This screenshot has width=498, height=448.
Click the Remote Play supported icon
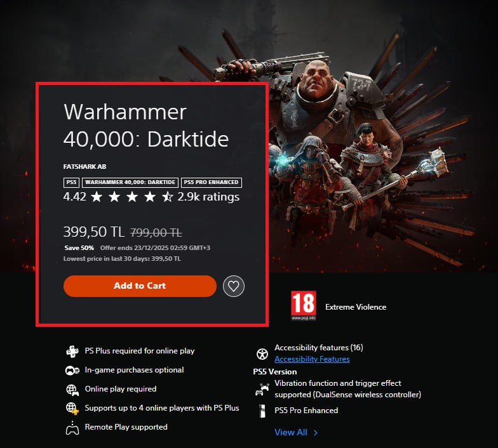(x=72, y=428)
